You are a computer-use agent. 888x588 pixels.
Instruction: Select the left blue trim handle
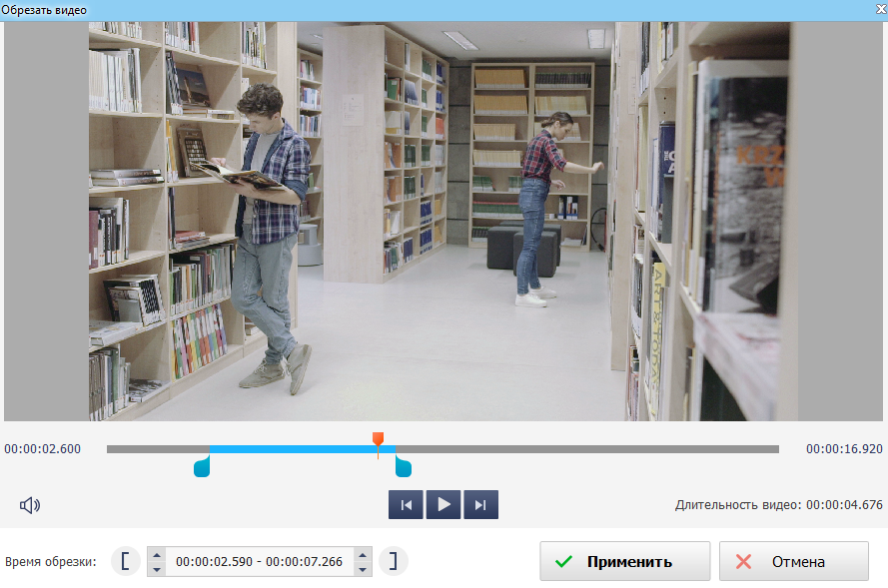tap(202, 466)
